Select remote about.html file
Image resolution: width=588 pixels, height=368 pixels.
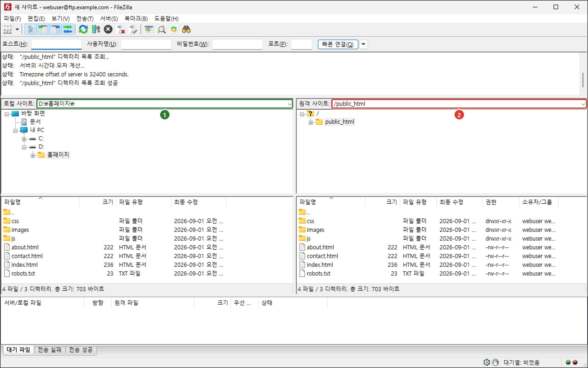coord(320,247)
